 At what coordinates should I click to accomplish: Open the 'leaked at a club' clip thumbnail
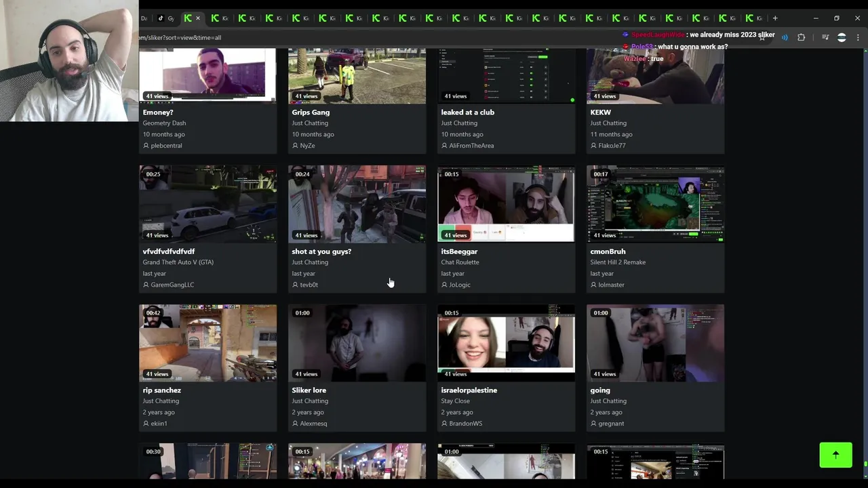click(x=506, y=75)
